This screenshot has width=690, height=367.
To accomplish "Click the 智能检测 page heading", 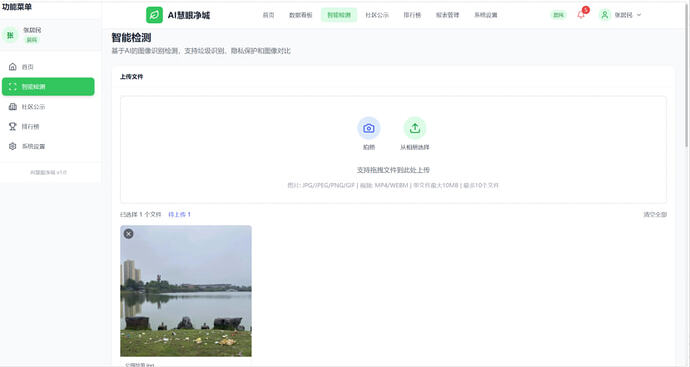I will click(131, 38).
